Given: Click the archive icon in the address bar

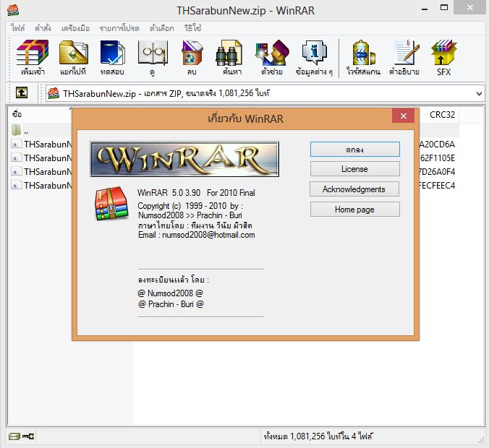Looking at the screenshot, I should 54,93.
